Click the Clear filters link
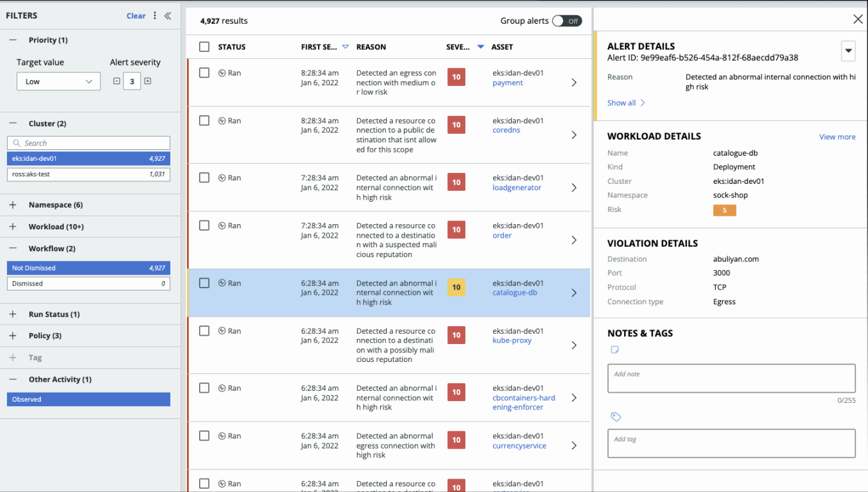This screenshot has height=492, width=868. pyautogui.click(x=136, y=16)
